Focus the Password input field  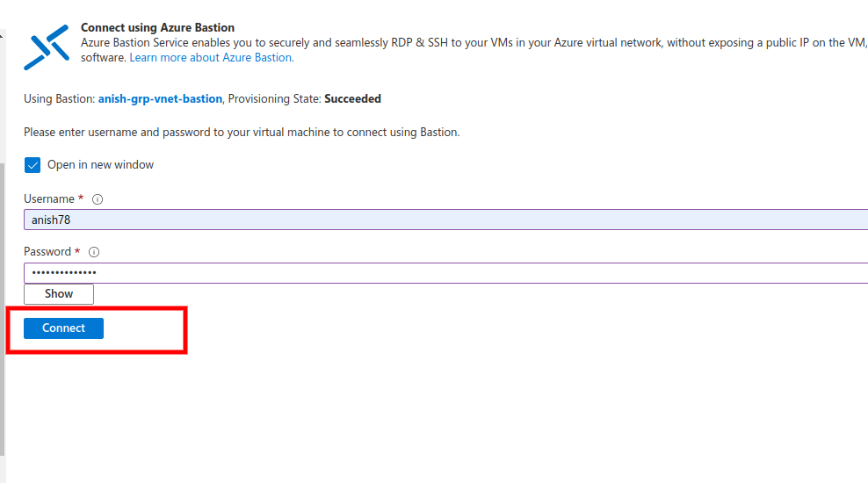(x=445, y=273)
